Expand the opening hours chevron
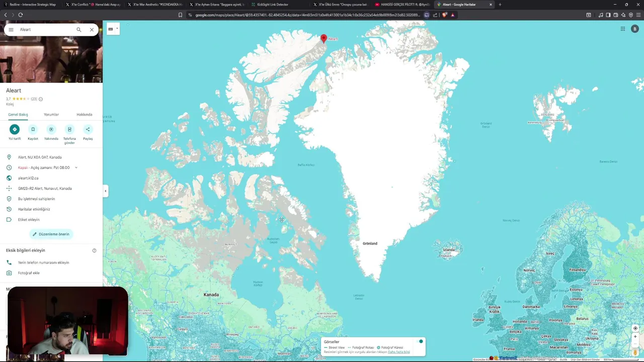The width and height of the screenshot is (644, 362). [76, 167]
